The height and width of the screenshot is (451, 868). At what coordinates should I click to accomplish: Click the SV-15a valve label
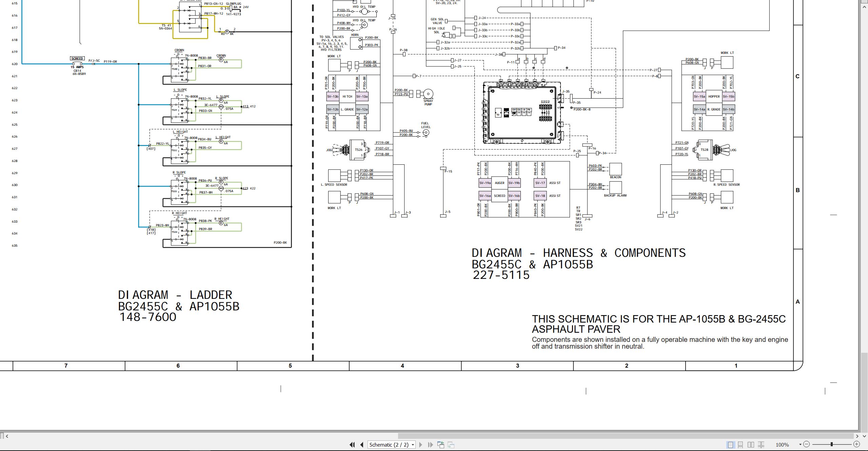pyautogui.click(x=699, y=97)
